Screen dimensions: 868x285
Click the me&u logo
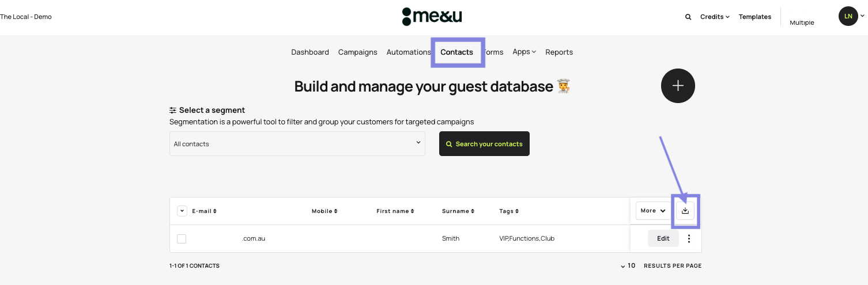pyautogui.click(x=432, y=17)
